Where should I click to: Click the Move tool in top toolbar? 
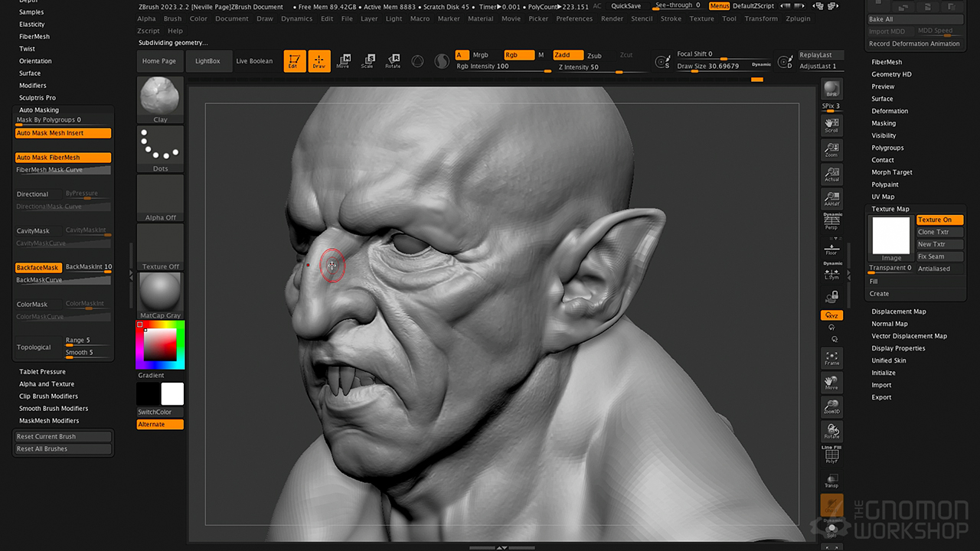(x=343, y=61)
